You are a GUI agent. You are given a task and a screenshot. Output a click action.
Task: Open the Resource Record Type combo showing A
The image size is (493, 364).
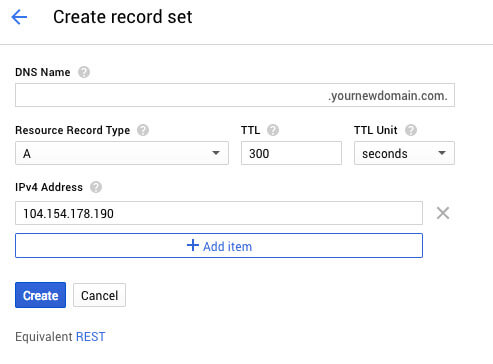pyautogui.click(x=122, y=153)
